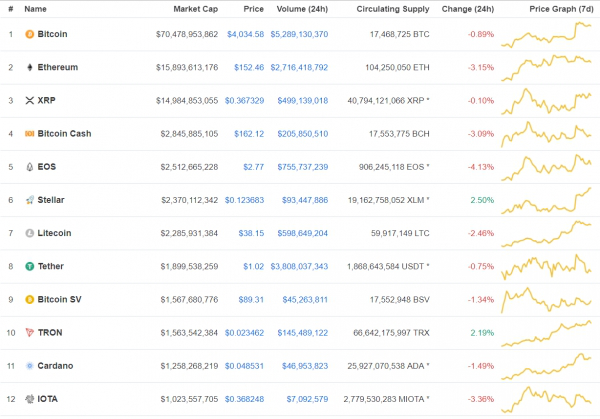This screenshot has height=419, width=600.
Task: Click TRON change value 2.19%
Action: tap(482, 333)
